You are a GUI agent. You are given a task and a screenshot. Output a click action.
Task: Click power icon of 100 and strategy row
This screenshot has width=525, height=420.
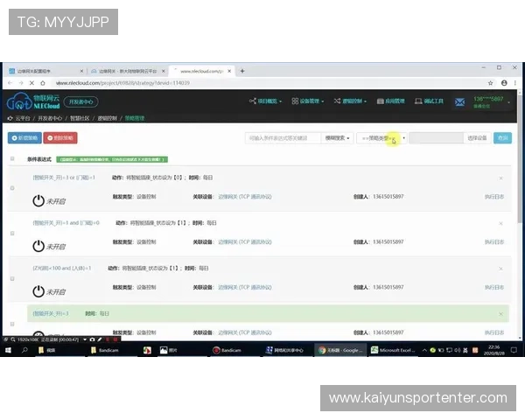(38, 291)
